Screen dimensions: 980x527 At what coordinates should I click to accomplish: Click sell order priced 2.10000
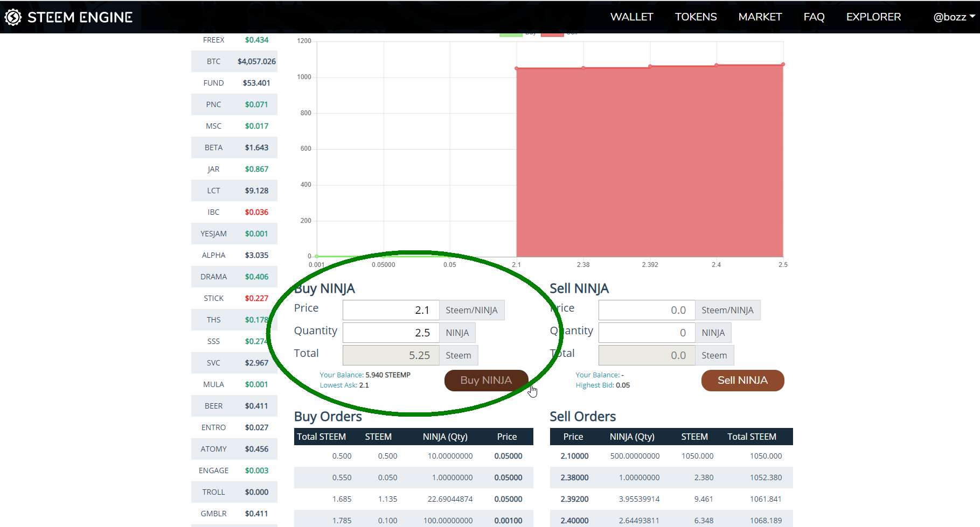click(x=671, y=456)
